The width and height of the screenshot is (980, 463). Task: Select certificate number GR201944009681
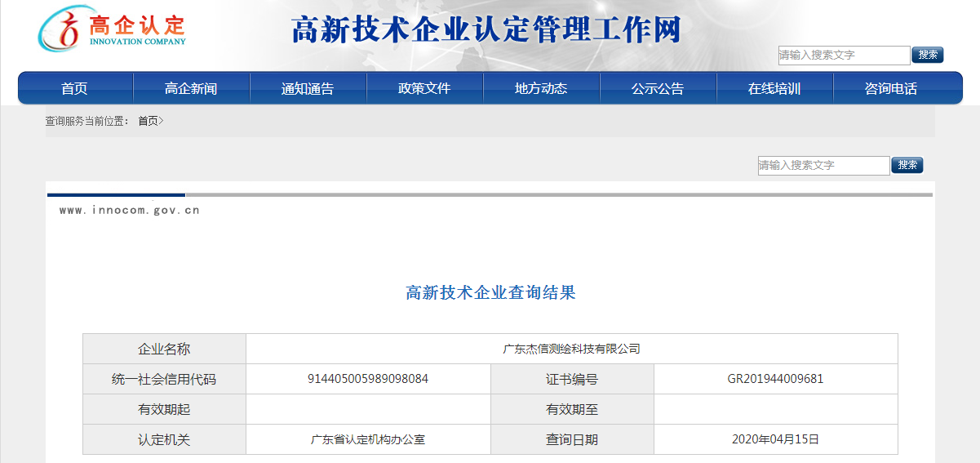tap(775, 379)
